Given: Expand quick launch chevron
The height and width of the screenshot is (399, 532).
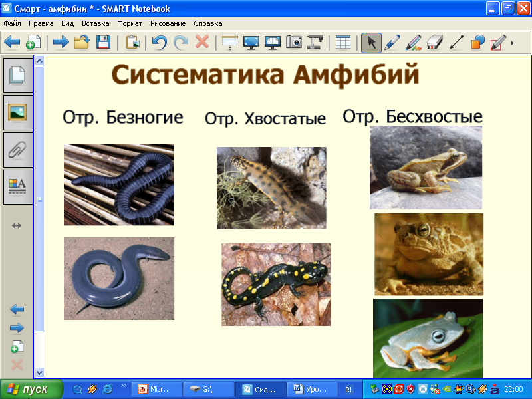Looking at the screenshot, I should click(x=123, y=385).
